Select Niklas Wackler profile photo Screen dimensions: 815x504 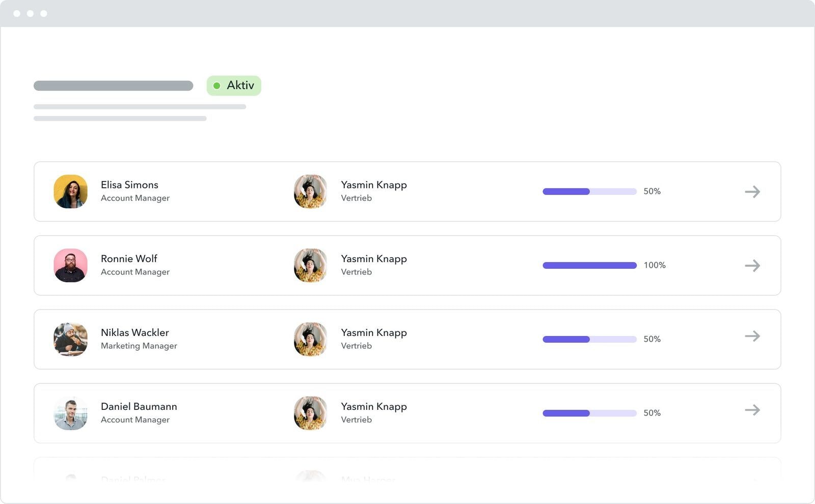click(71, 340)
